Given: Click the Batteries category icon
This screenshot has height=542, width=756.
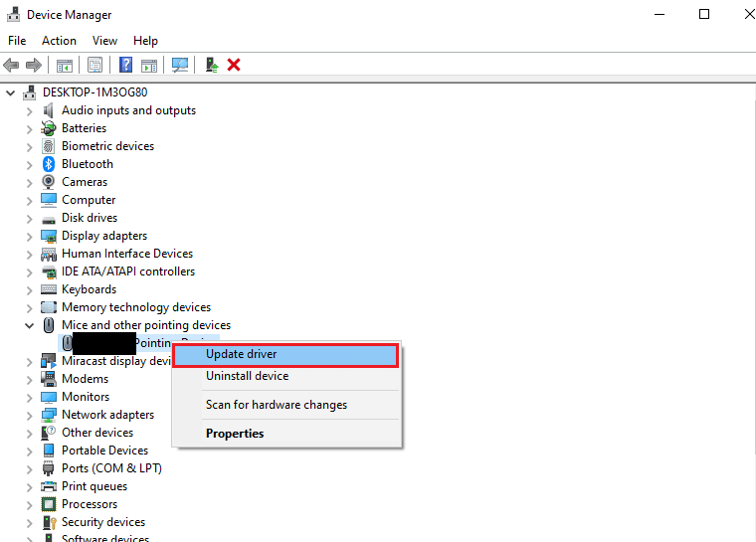Looking at the screenshot, I should coord(48,128).
